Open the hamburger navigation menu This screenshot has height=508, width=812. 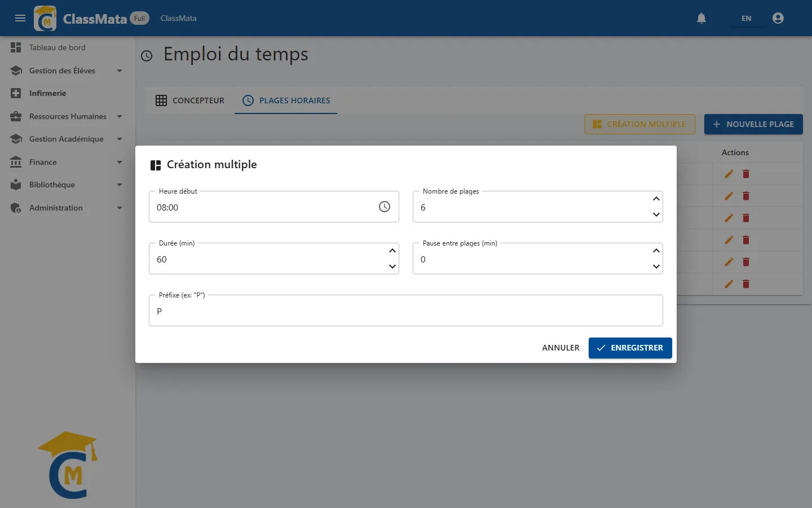pos(20,18)
